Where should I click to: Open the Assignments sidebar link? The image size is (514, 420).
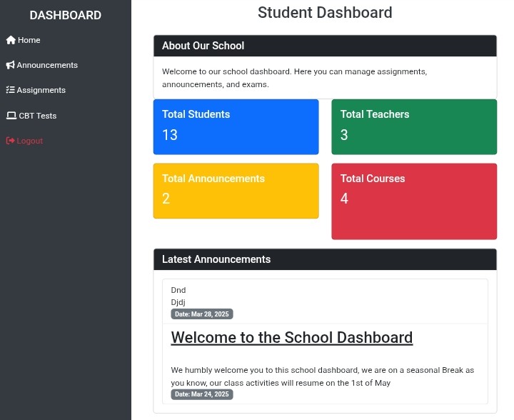pos(41,91)
